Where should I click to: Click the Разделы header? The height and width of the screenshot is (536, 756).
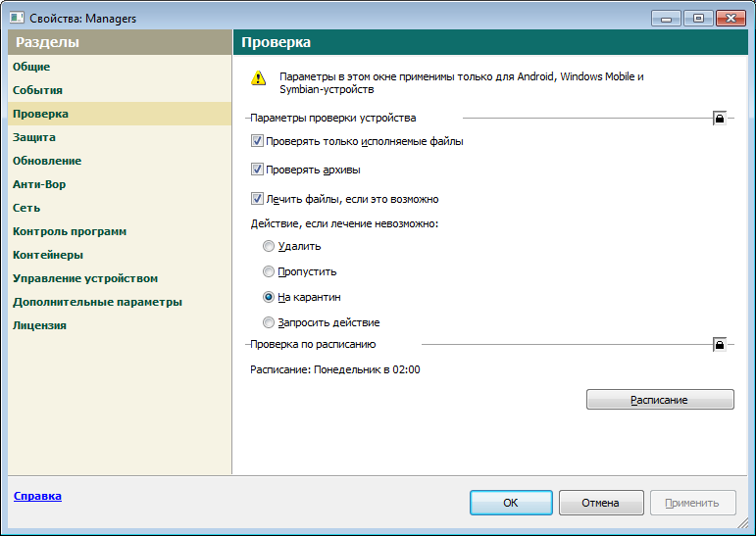(120, 42)
